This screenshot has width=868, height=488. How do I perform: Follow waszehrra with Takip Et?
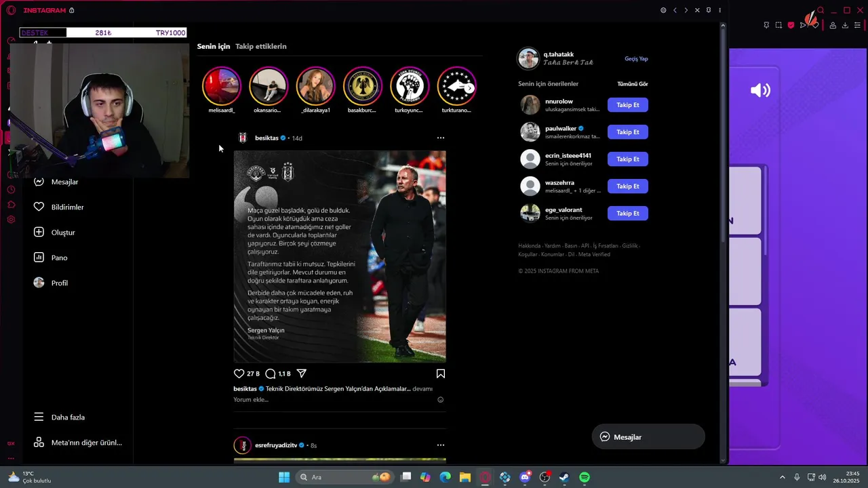pyautogui.click(x=628, y=186)
